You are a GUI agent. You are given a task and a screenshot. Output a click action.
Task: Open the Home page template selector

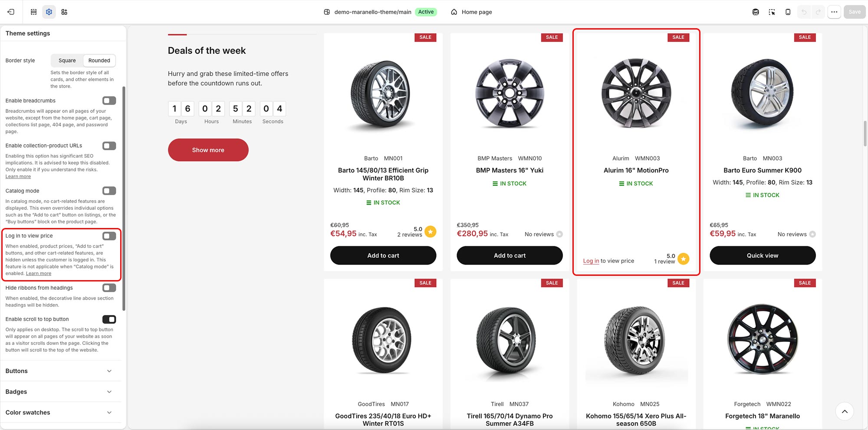pyautogui.click(x=471, y=12)
